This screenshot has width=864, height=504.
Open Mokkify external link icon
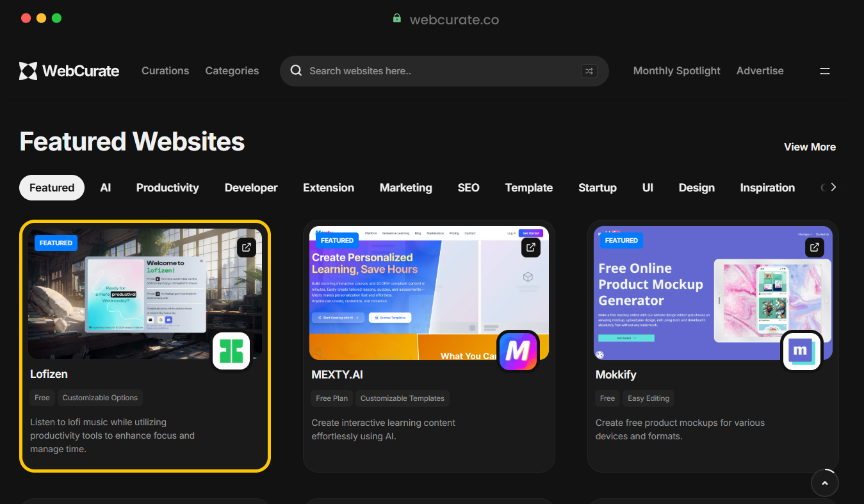coord(815,247)
